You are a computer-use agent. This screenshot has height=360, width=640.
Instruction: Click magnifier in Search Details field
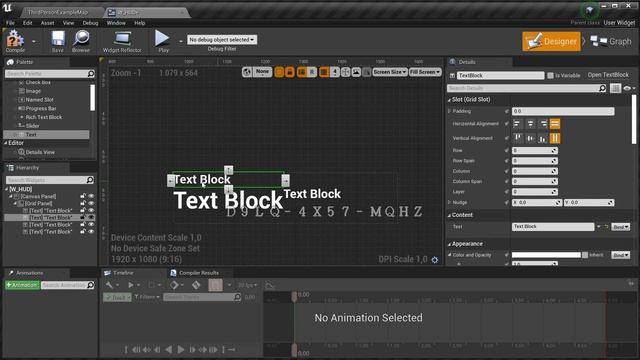(602, 88)
